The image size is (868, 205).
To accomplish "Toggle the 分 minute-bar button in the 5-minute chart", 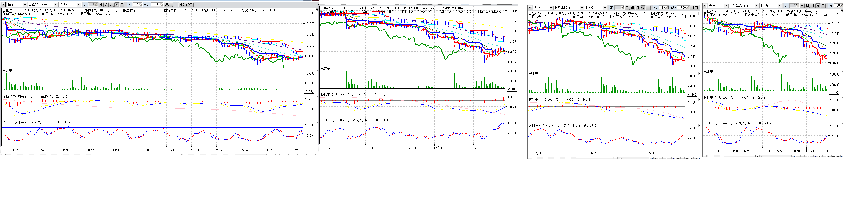I will pos(117,5).
